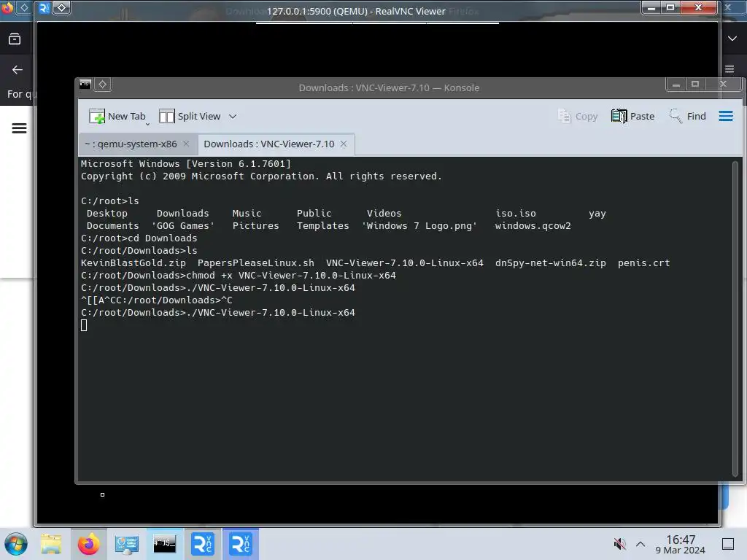Open the Konsole hamburger menu
747x560 pixels.
726,116
